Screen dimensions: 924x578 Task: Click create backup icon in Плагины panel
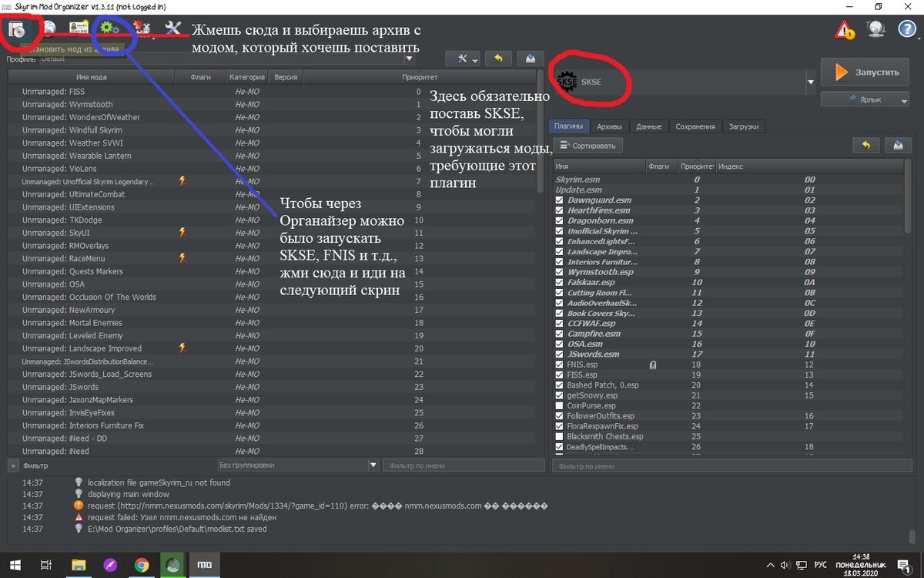click(x=898, y=145)
